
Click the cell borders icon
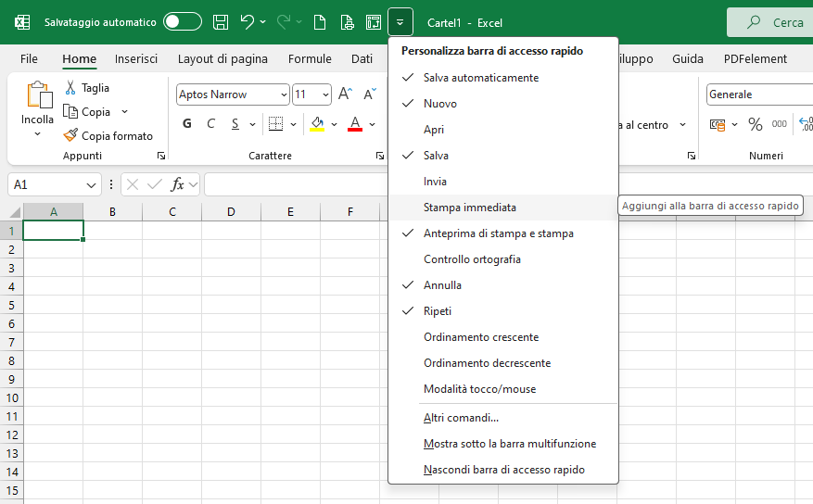pos(276,124)
